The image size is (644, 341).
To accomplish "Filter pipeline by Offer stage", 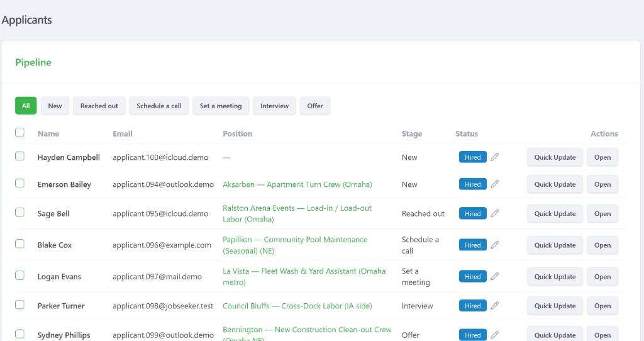I will [315, 106].
